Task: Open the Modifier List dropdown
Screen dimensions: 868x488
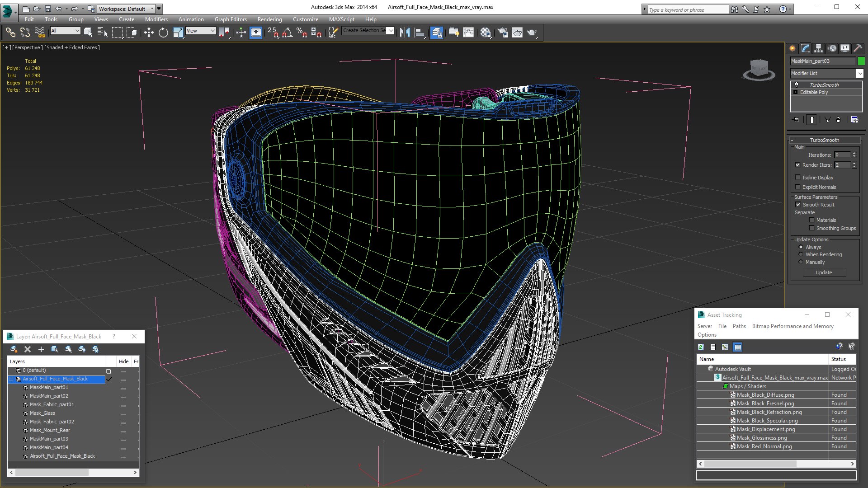Action: [859, 73]
